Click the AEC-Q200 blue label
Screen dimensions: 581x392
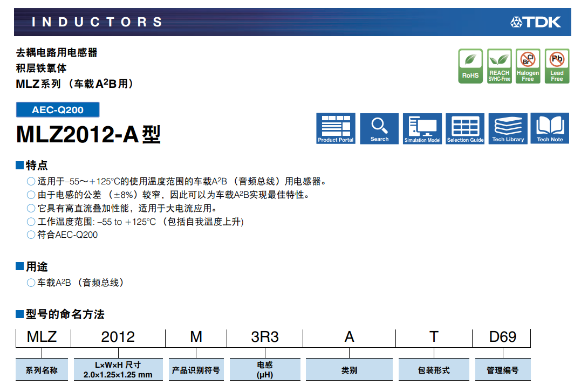(x=58, y=109)
